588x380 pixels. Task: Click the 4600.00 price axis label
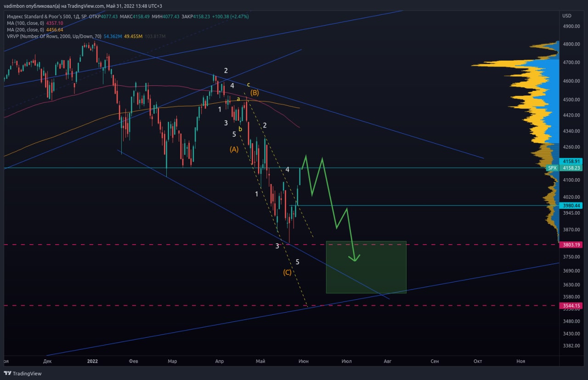(571, 81)
